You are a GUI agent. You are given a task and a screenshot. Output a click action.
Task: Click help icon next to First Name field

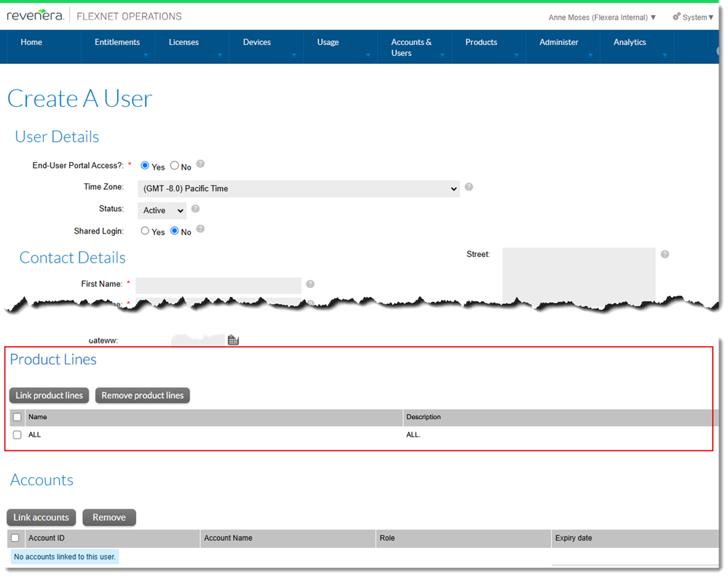[x=310, y=284]
